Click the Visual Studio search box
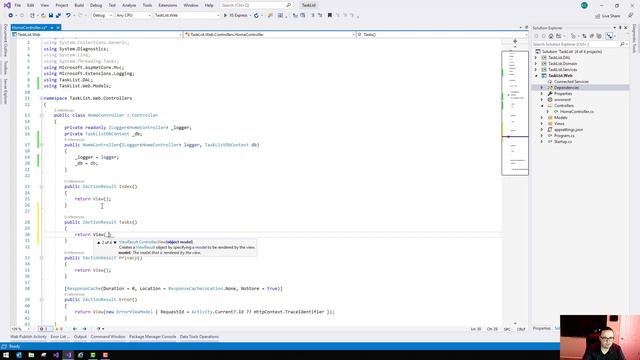640x360 pixels. point(256,5)
